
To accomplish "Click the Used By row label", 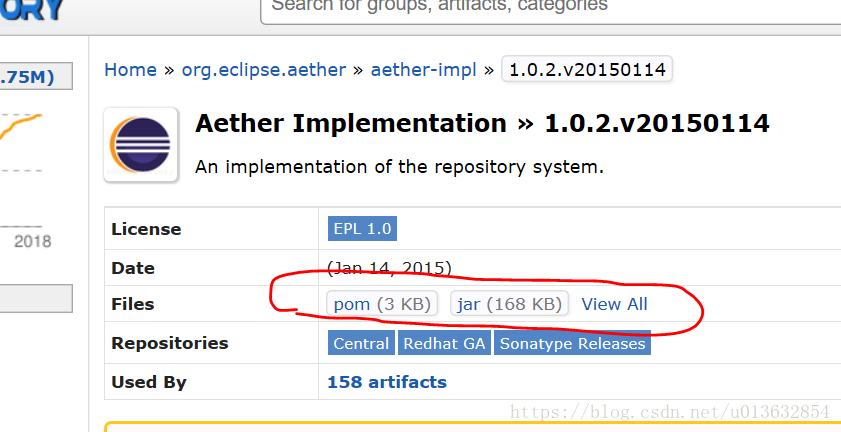I will [x=149, y=382].
